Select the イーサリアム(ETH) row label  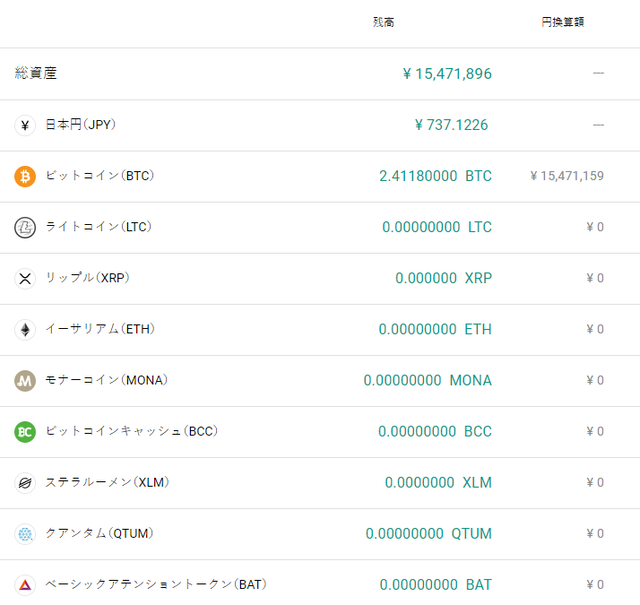(x=100, y=329)
